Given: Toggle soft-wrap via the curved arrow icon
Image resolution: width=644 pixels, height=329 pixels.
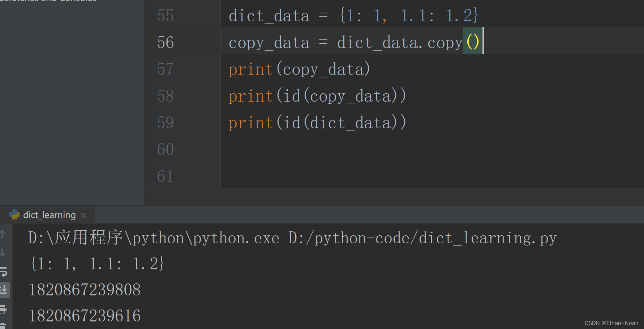Looking at the screenshot, I should [x=4, y=272].
